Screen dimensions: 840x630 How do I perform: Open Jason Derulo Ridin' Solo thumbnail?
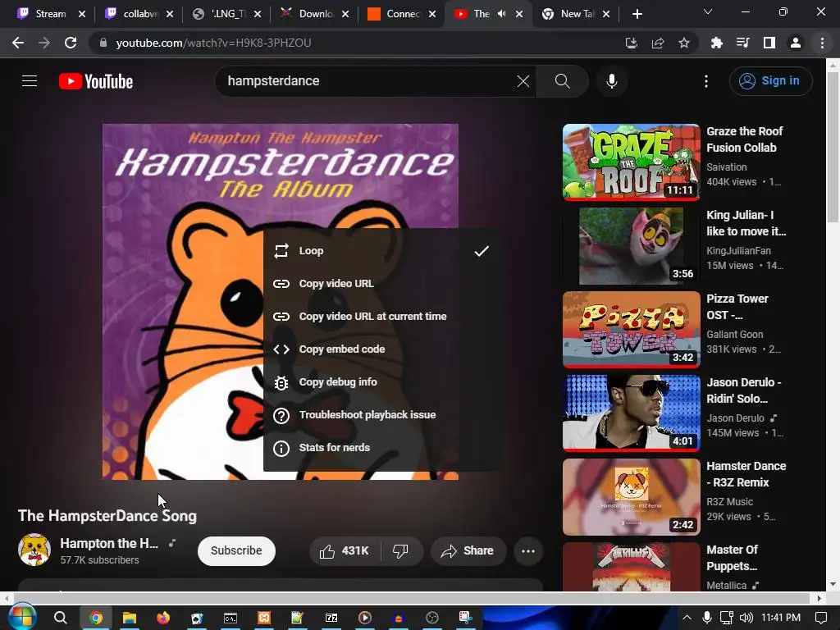point(631,413)
